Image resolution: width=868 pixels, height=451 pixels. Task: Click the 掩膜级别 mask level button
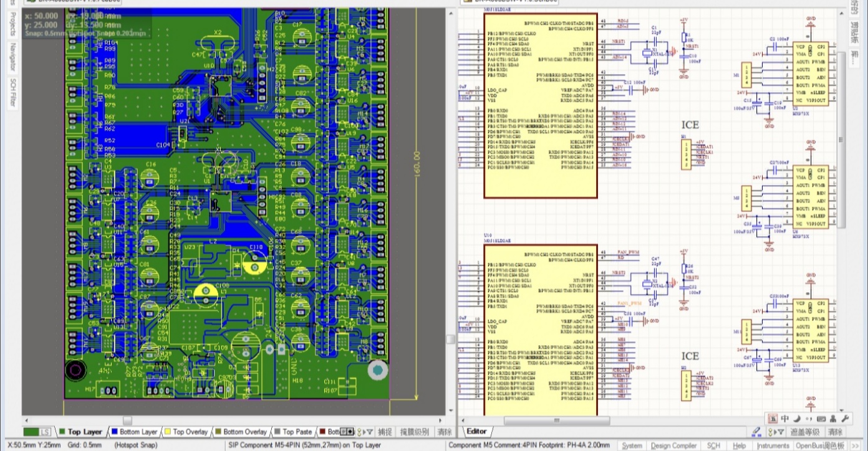pos(415,432)
